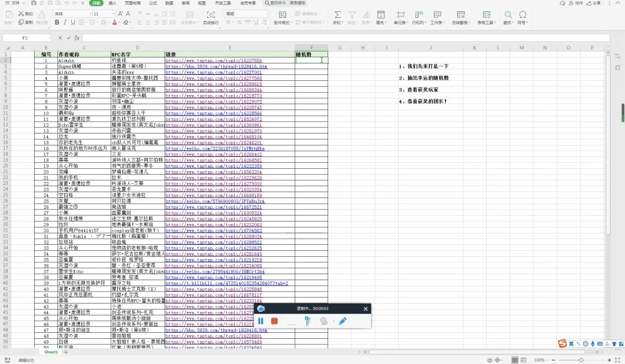Stop the screen recording
The height and width of the screenshot is (364, 625).
(x=274, y=321)
